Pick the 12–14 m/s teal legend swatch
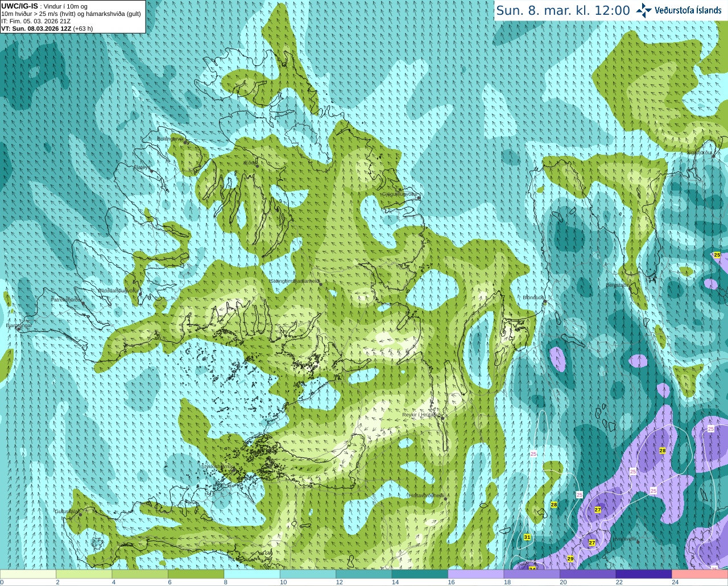Viewport: 728px width, 586px height. pyautogui.click(x=364, y=573)
